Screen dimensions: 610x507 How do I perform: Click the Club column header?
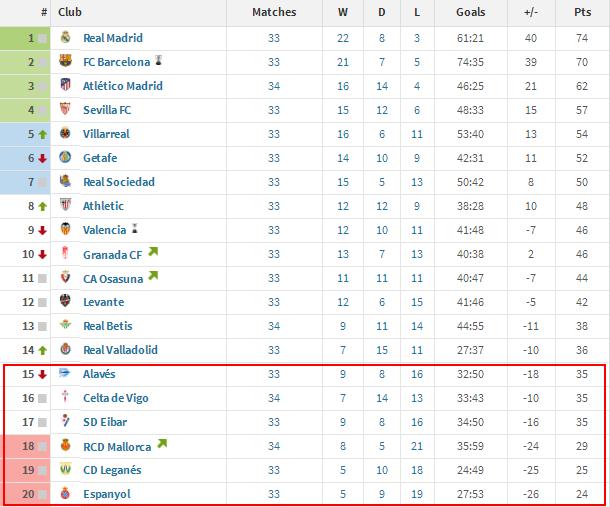click(x=70, y=12)
